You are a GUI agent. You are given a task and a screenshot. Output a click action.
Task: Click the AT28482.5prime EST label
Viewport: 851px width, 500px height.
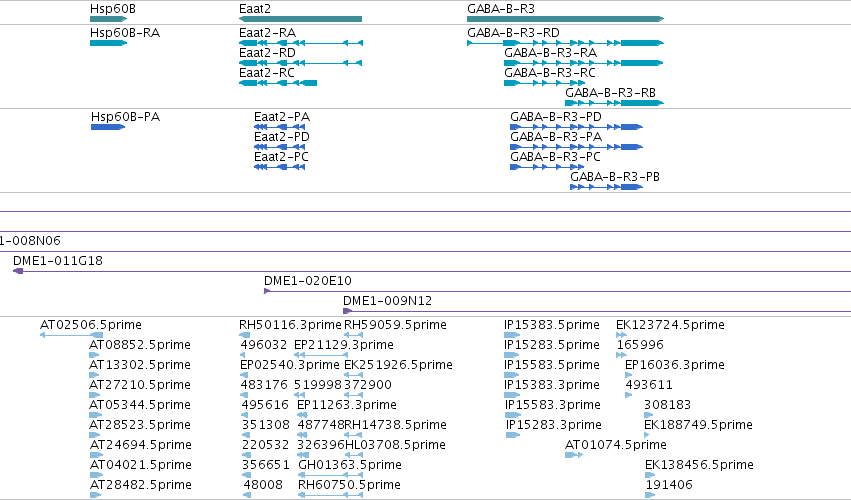tap(141, 485)
